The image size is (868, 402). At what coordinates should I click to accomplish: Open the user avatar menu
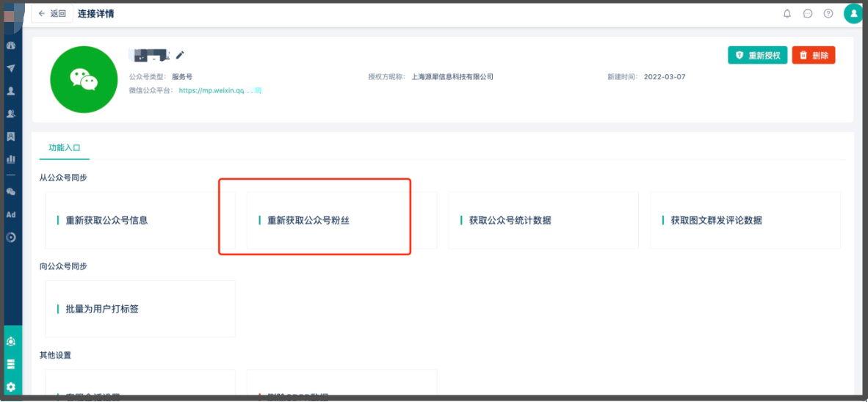[x=853, y=14]
